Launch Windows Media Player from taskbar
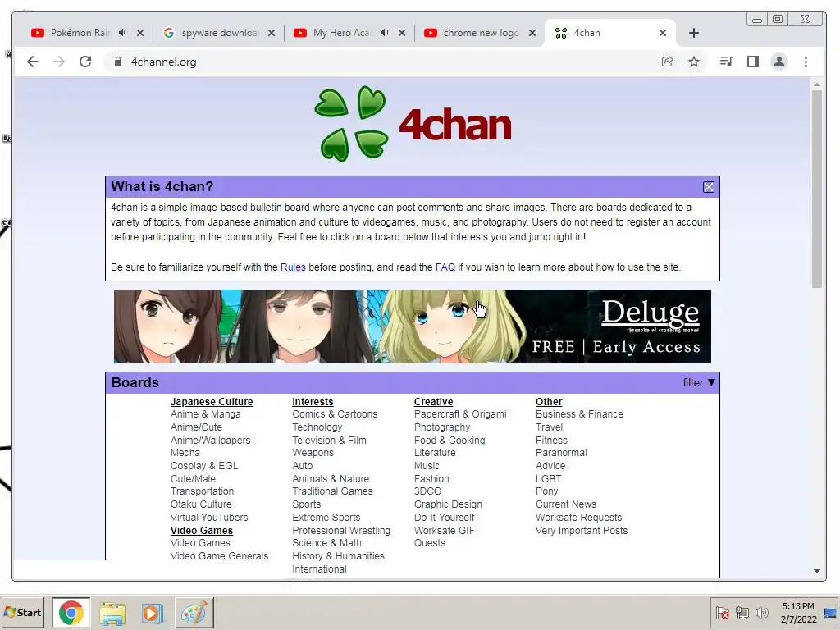840x630 pixels. coord(152,612)
